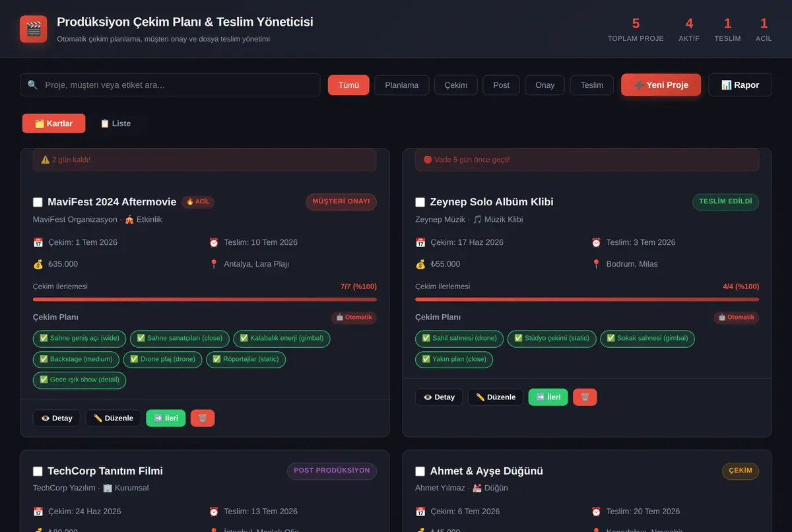Edit MaviFest 2024 Aftermovie with Düzenle

(x=113, y=418)
